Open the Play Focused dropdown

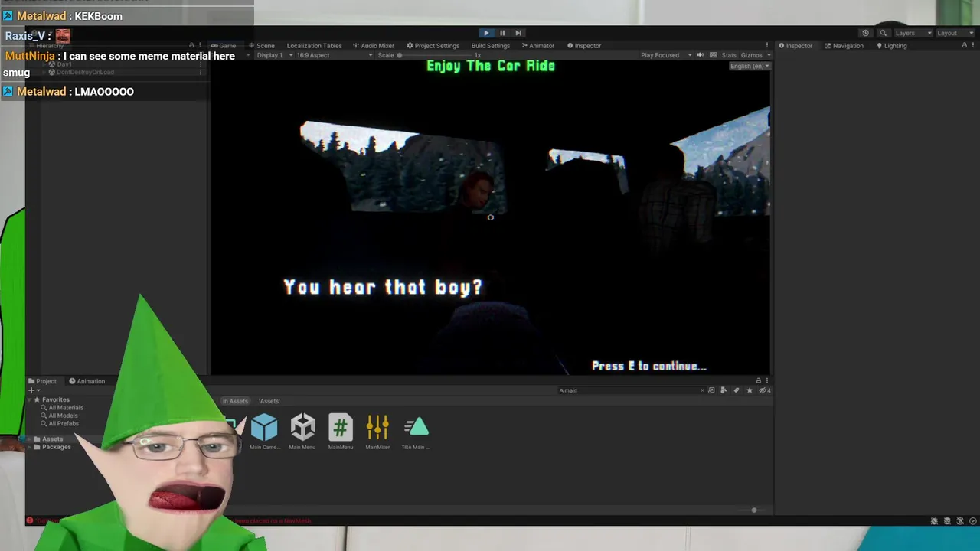pos(666,55)
